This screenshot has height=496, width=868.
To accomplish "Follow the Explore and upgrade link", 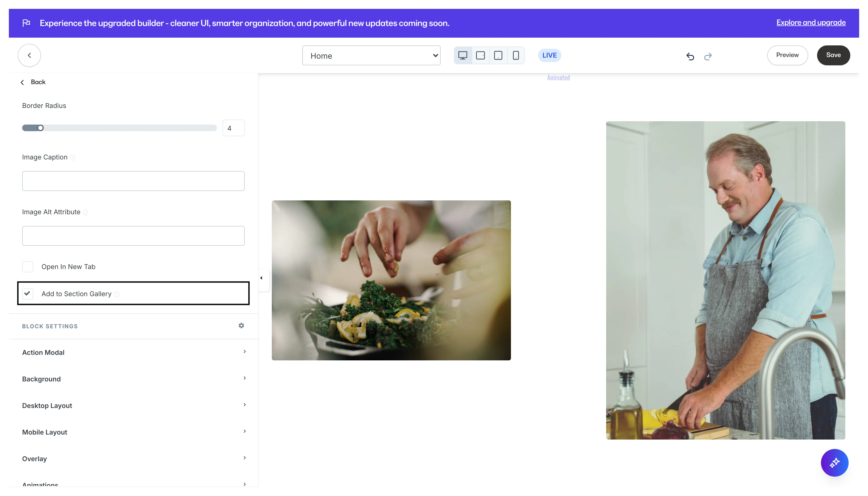I will pos(811,22).
